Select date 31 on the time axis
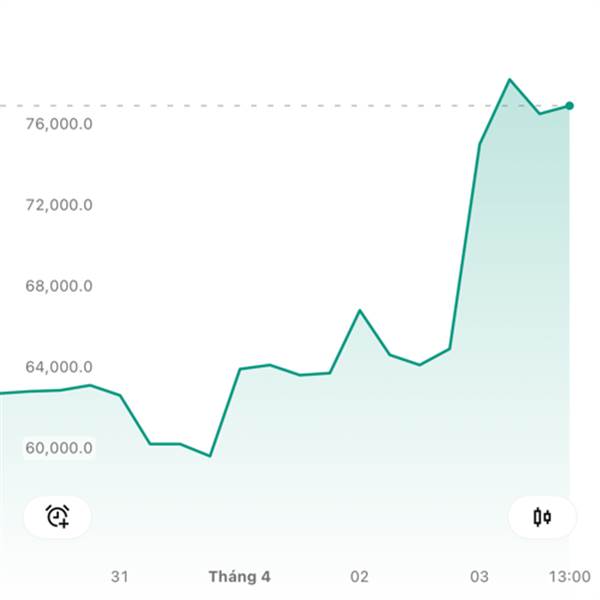Image resolution: width=600 pixels, height=600 pixels. click(x=120, y=577)
